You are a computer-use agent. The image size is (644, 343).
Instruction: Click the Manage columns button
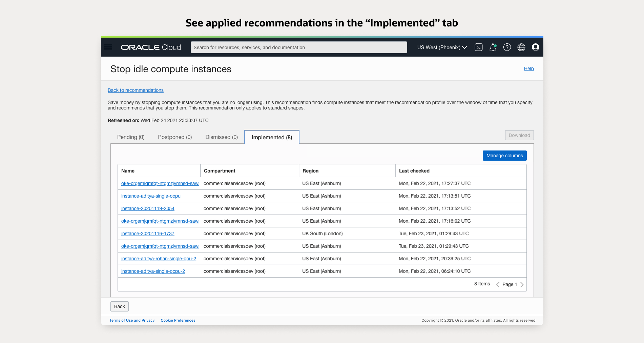[x=504, y=156]
